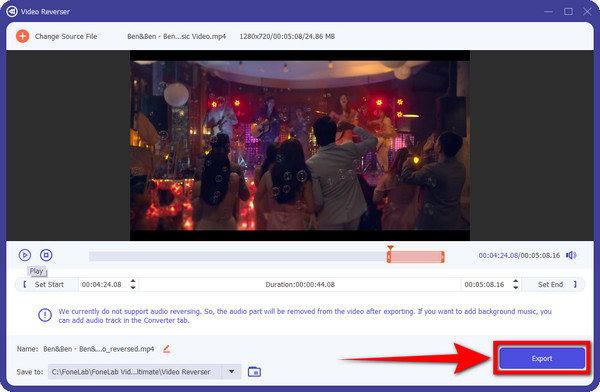
Task: Increase the start time with the up arrow
Action: coord(133,281)
